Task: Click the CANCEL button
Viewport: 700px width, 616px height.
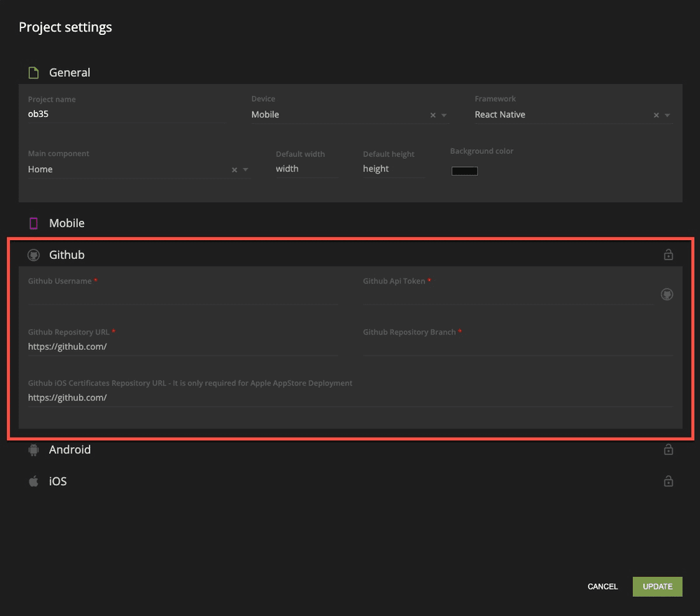Action: tap(602, 587)
